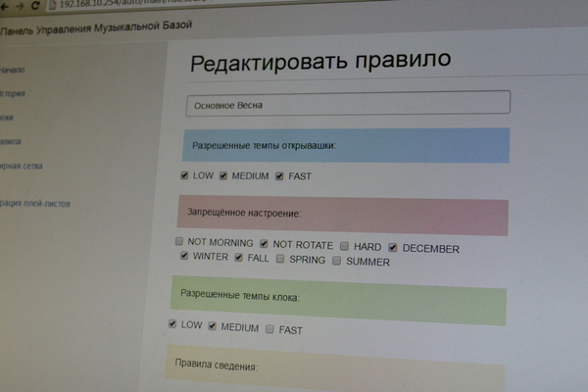
Task: Uncheck FAST in the blue tempo section
Action: pyautogui.click(x=279, y=176)
